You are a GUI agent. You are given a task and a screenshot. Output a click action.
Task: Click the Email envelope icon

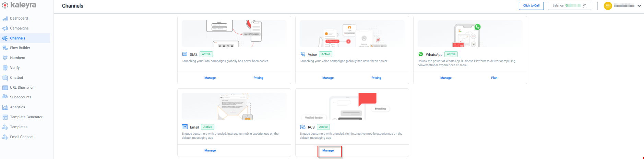click(x=185, y=127)
